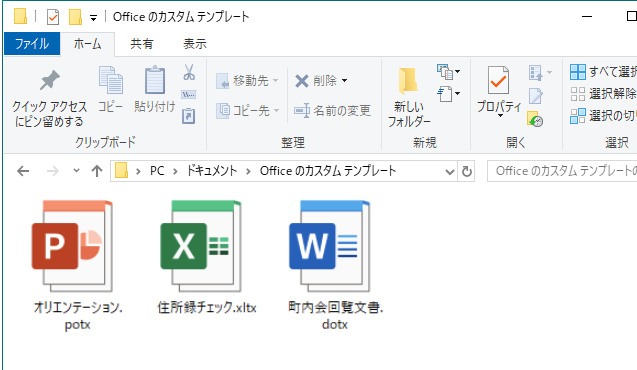This screenshot has height=370, width=637.
Task: Open the Recent locations dropdown chevron
Action: pyautogui.click(x=76, y=171)
